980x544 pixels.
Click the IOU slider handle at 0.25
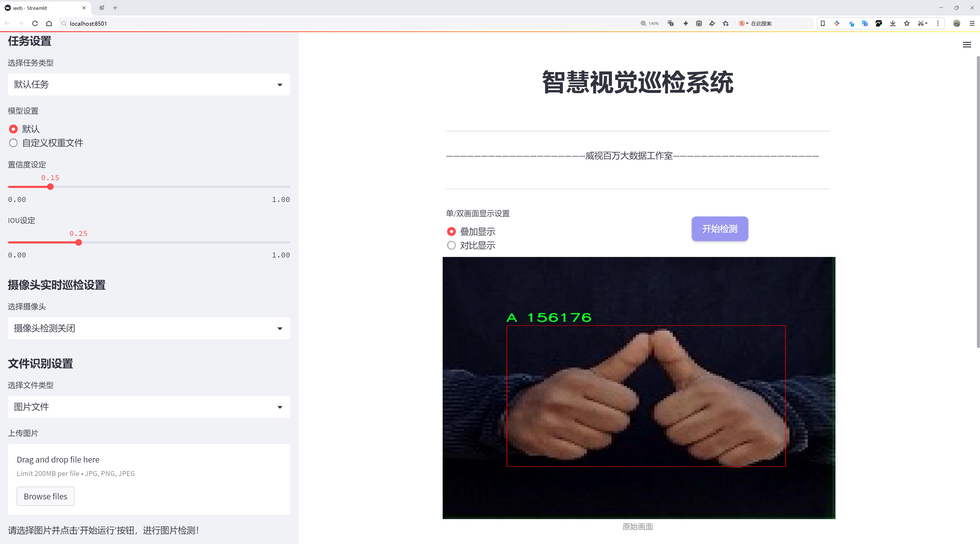pos(78,242)
